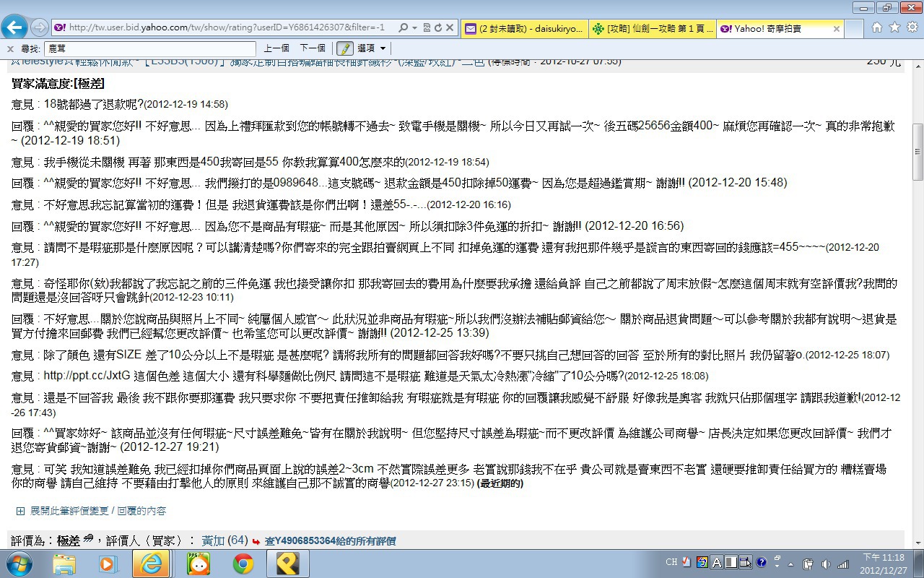Click the yellow R app taskbar icon
This screenshot has width=924, height=578.
[287, 564]
